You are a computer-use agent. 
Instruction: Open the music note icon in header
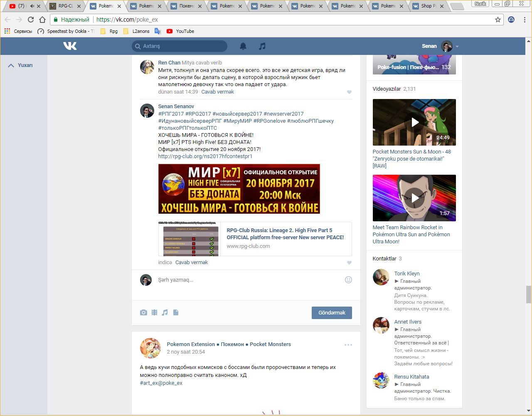pos(262,46)
